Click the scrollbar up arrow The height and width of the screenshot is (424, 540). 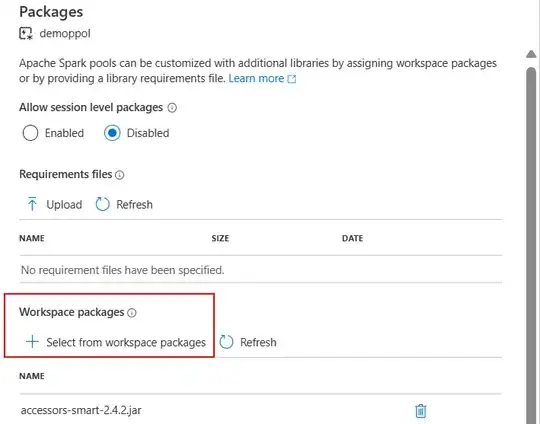[531, 54]
